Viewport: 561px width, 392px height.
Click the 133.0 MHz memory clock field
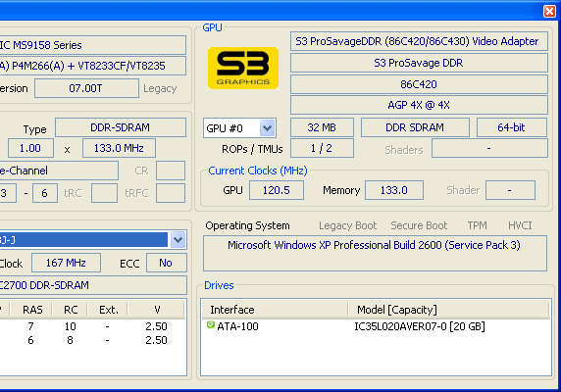coord(119,148)
